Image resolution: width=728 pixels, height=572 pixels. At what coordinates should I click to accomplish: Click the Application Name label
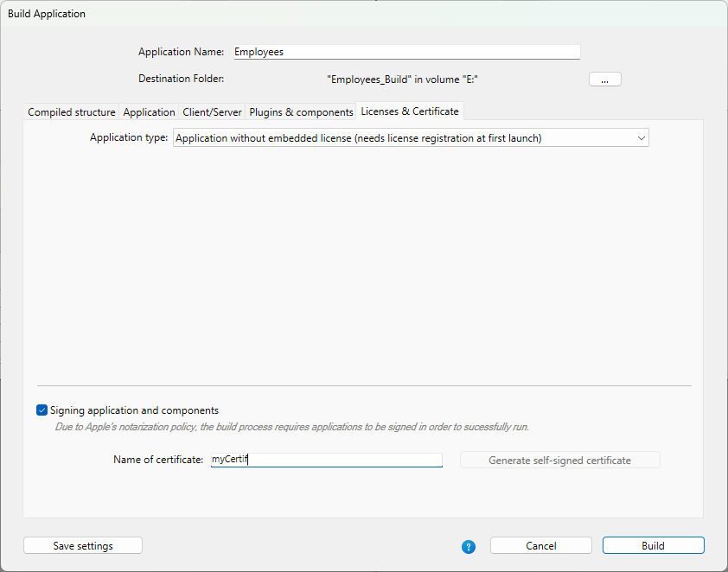[x=181, y=52]
